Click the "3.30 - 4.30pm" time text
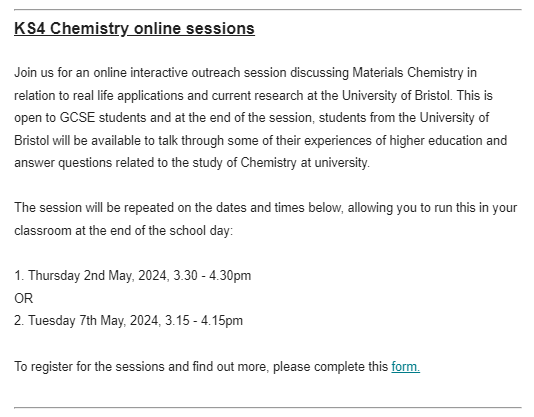This screenshot has height=417, width=534. coord(212,276)
